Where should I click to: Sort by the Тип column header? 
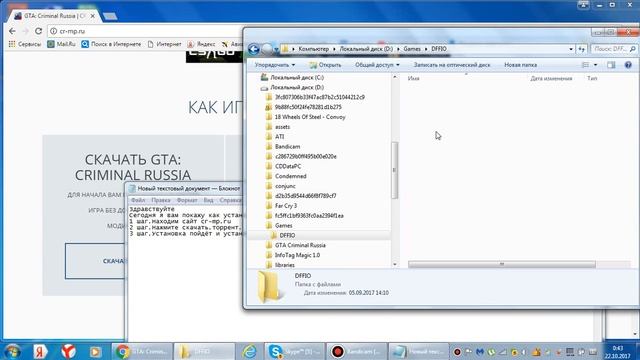coord(592,78)
